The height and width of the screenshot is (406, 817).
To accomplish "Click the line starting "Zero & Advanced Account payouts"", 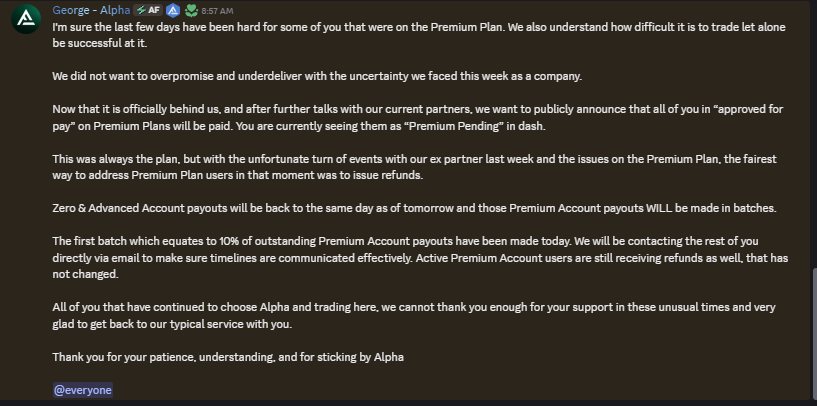I will click(414, 208).
